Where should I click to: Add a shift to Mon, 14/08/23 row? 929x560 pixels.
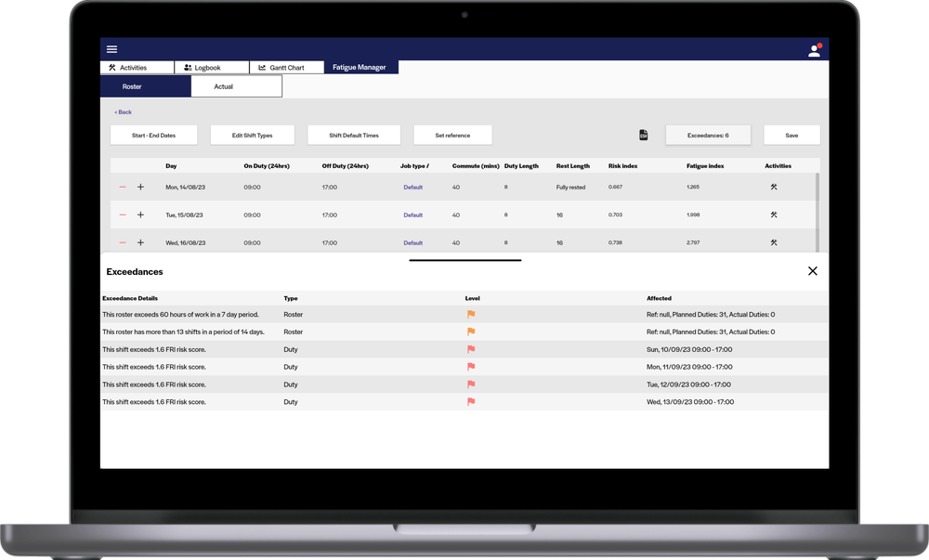point(140,187)
